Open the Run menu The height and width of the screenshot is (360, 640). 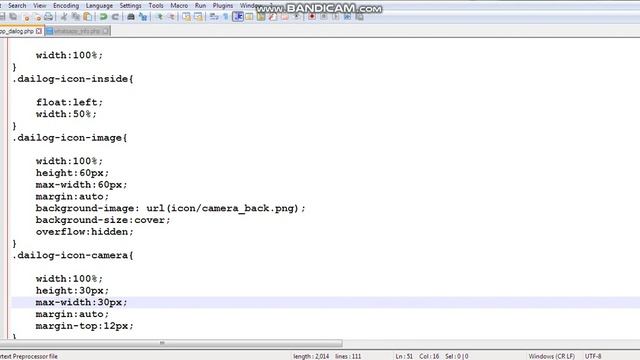pyautogui.click(x=200, y=5)
